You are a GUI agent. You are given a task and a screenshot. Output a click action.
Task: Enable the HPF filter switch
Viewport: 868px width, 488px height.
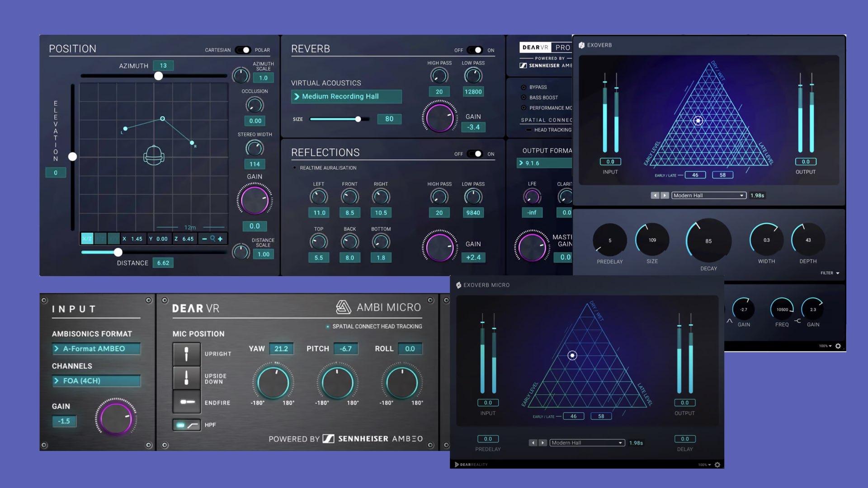click(186, 425)
